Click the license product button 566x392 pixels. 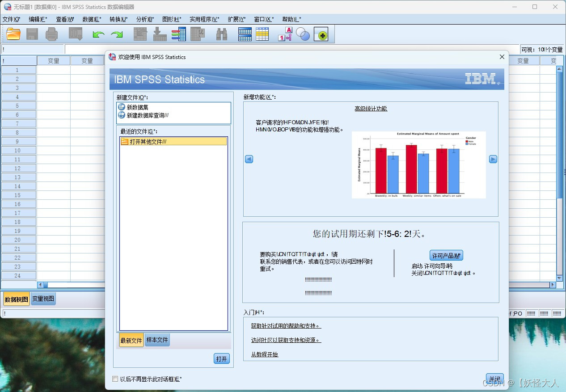point(446,256)
